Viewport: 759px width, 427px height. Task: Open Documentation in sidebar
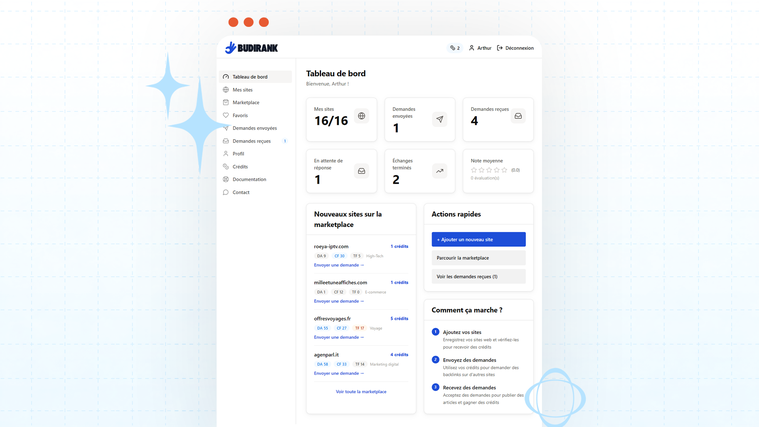pos(255,179)
